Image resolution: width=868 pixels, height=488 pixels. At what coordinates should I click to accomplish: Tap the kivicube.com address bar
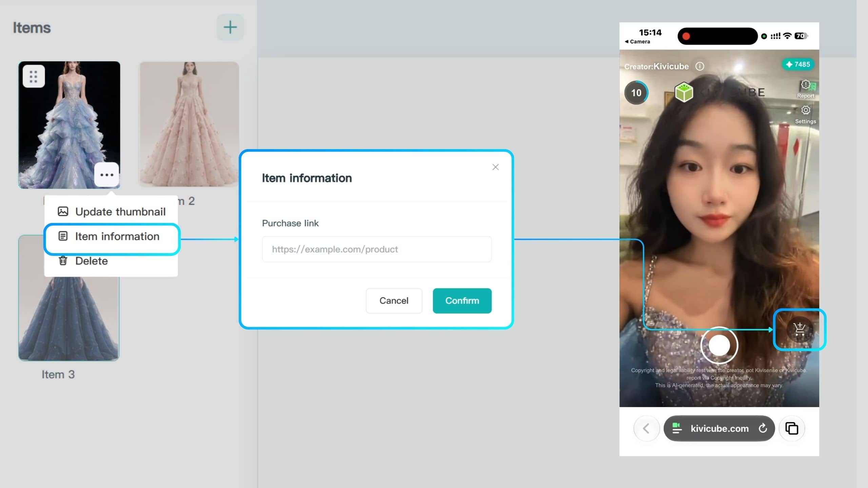(719, 428)
